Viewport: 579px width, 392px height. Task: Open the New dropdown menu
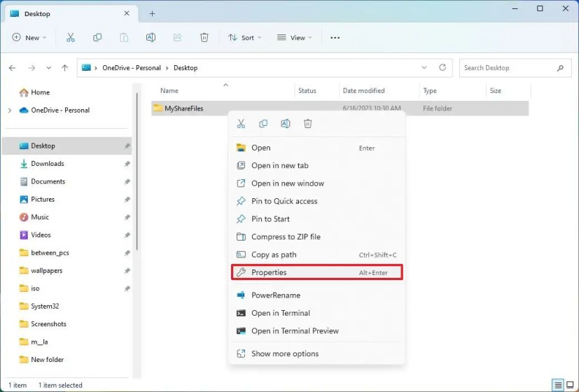point(29,38)
